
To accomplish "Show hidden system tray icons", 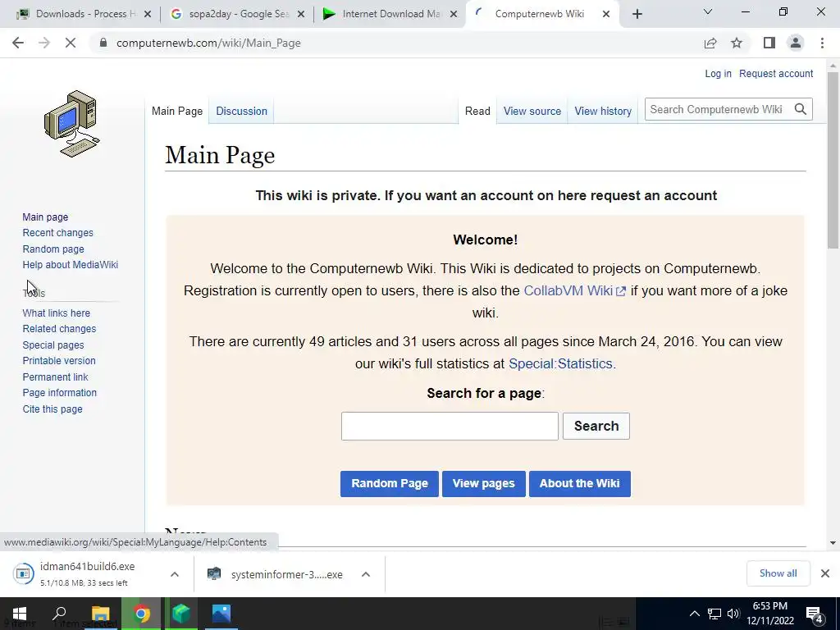I will pos(694,614).
